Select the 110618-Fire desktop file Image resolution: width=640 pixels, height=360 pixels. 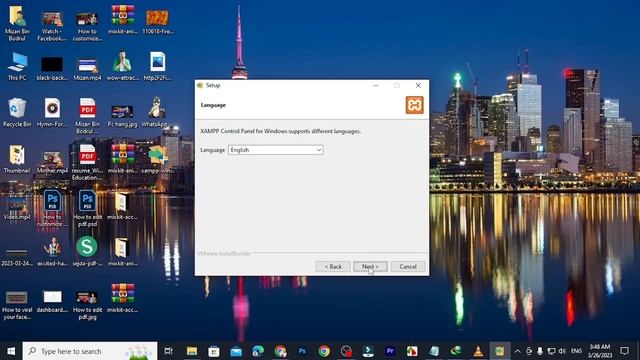pos(158,22)
